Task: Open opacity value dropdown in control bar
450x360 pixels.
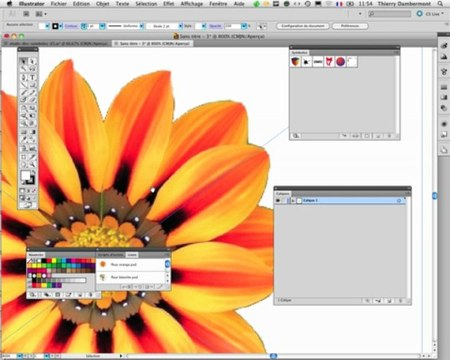Action: 244,26
